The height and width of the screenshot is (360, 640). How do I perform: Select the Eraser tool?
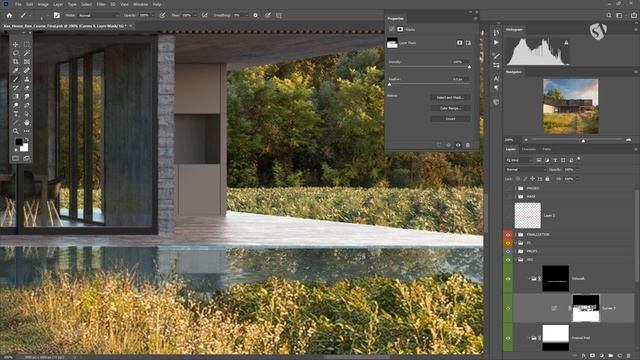pos(27,88)
